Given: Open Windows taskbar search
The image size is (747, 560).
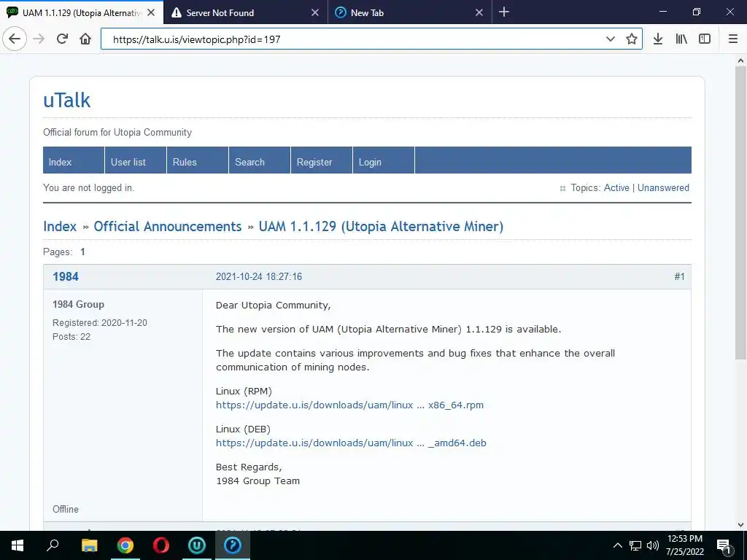Looking at the screenshot, I should [53, 545].
